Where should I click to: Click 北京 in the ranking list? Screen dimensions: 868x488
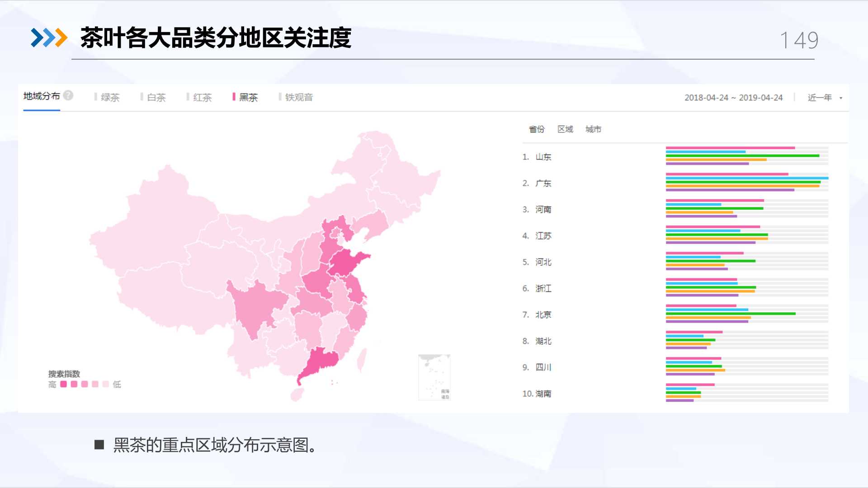coord(543,314)
